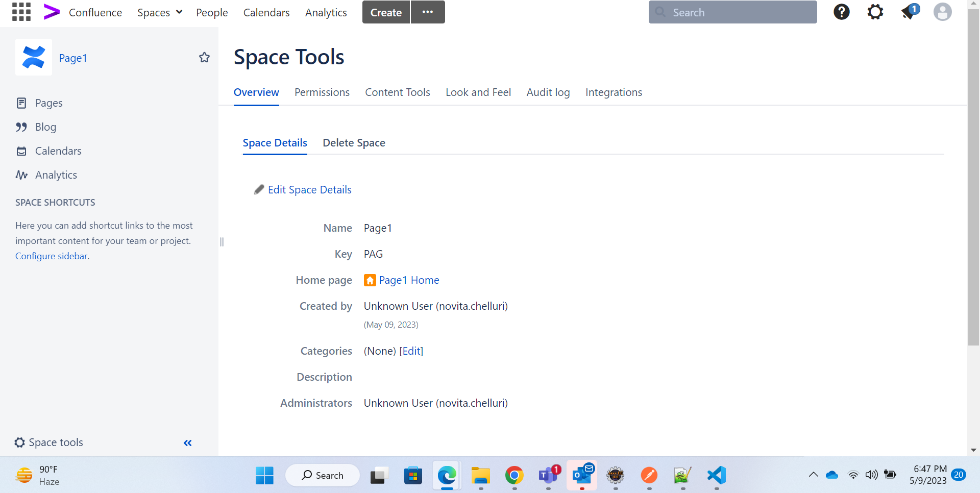Open the Delete Space tab
The image size is (980, 493).
tap(354, 143)
